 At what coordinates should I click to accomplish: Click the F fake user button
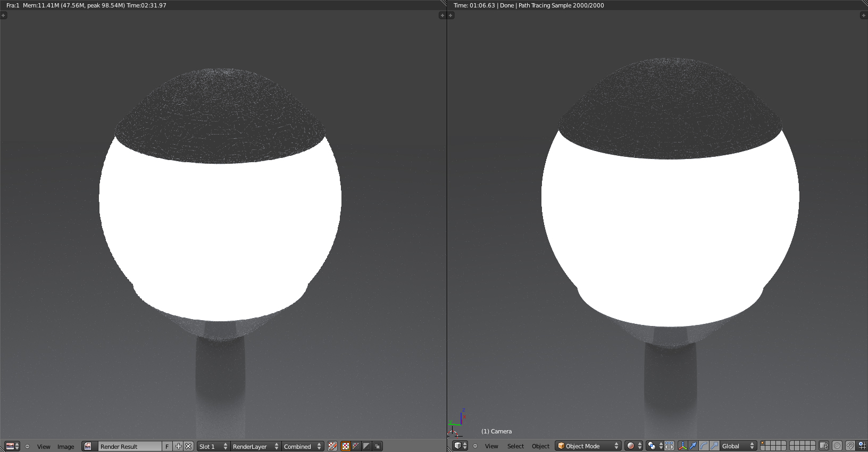167,446
